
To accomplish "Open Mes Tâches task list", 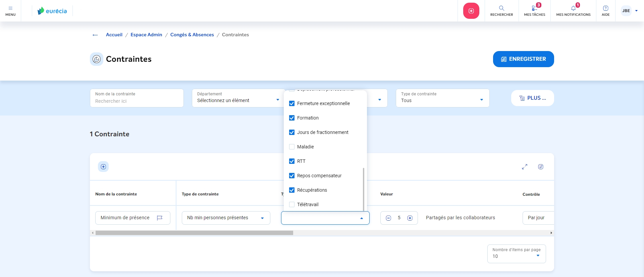I will (x=535, y=11).
